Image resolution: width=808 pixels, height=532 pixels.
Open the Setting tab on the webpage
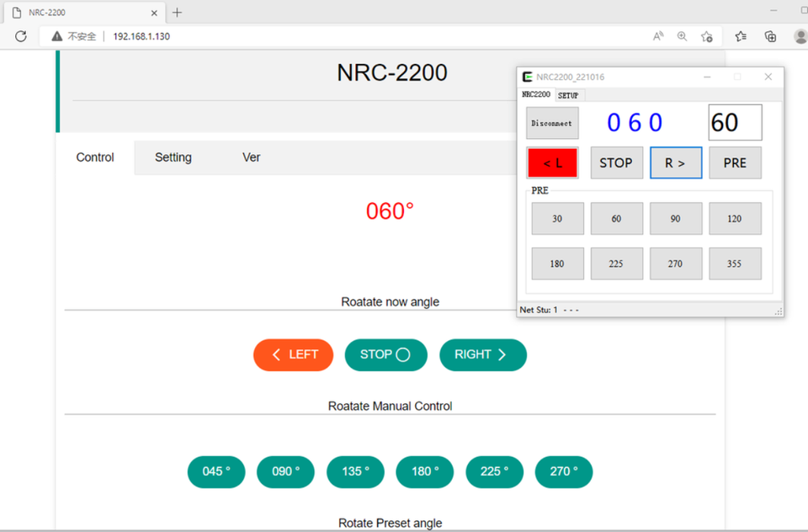coord(173,157)
